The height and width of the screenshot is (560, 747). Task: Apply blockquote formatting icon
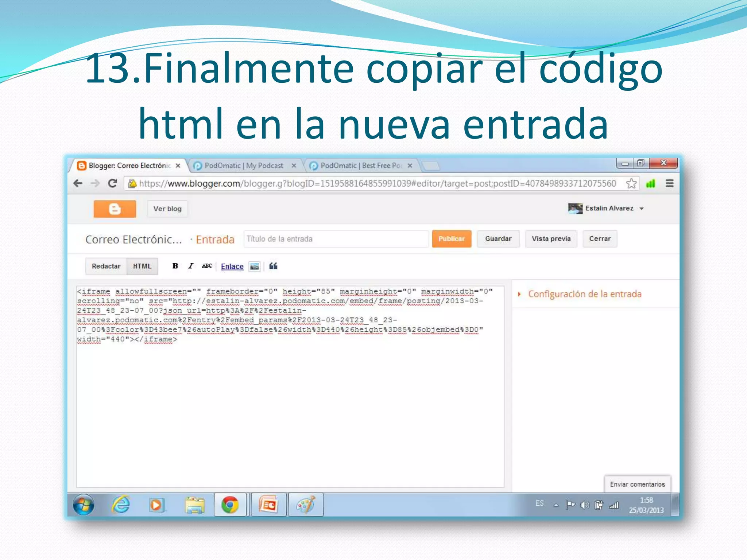tap(273, 266)
